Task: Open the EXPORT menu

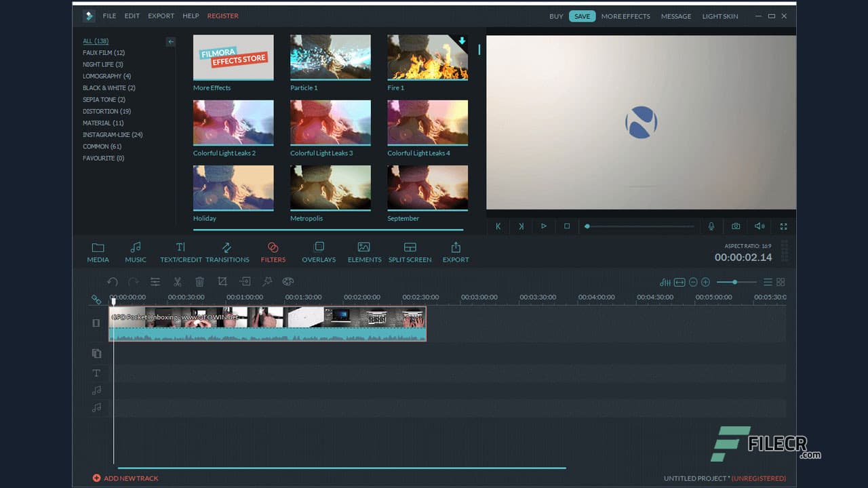Action: 161,16
